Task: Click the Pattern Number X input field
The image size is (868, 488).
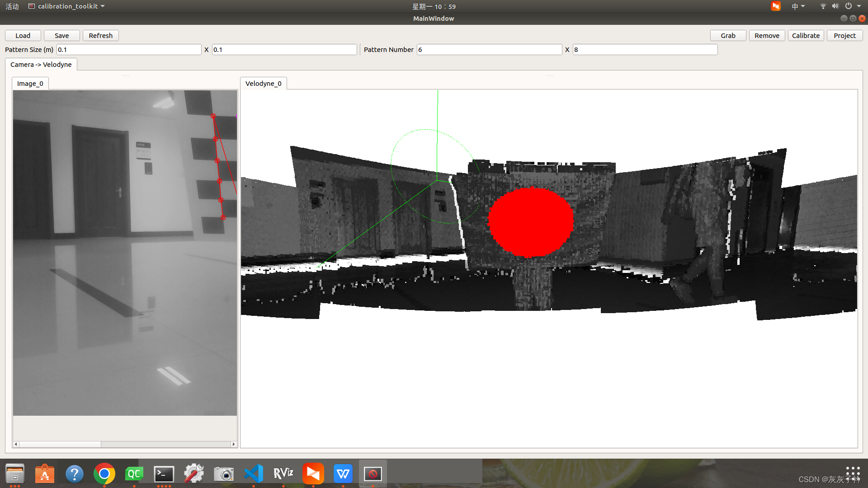Action: 644,49
